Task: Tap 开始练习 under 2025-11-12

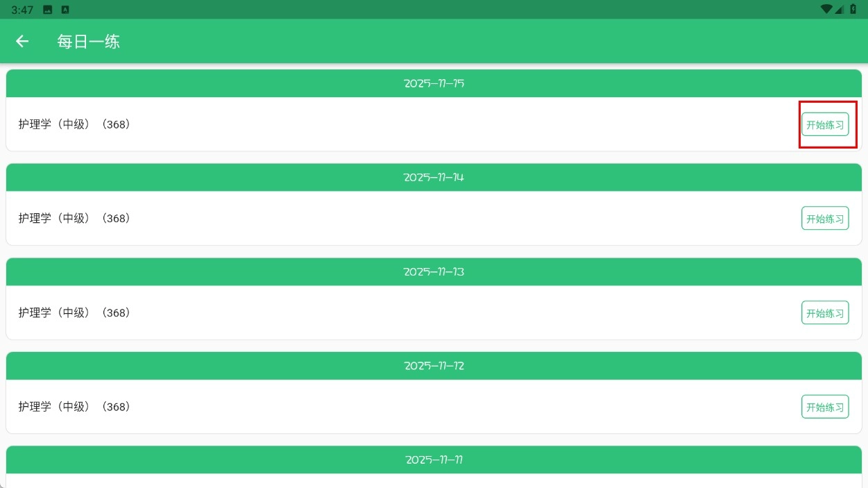Action: coord(825,407)
